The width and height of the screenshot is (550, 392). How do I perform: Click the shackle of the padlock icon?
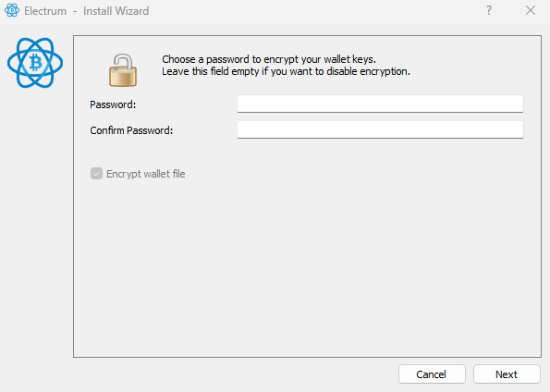click(124, 60)
